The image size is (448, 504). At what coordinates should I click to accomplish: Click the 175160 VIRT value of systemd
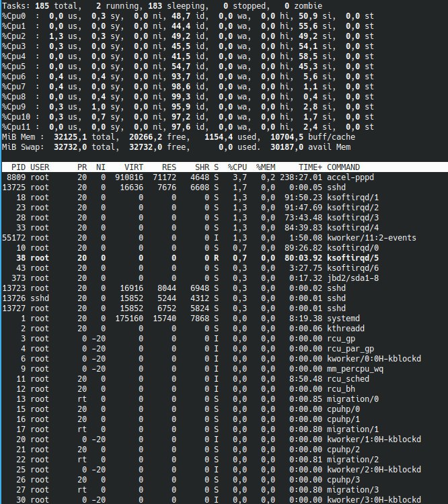point(129,319)
